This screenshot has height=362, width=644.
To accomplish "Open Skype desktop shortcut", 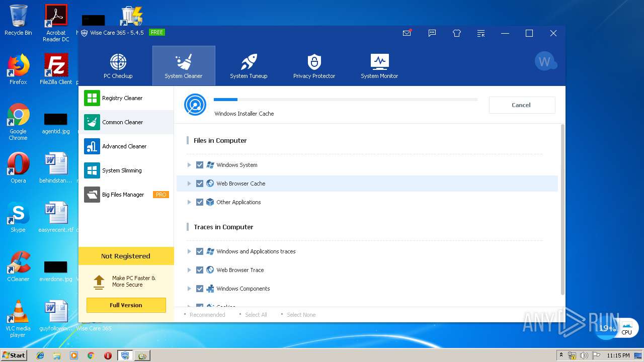I will pos(18,217).
